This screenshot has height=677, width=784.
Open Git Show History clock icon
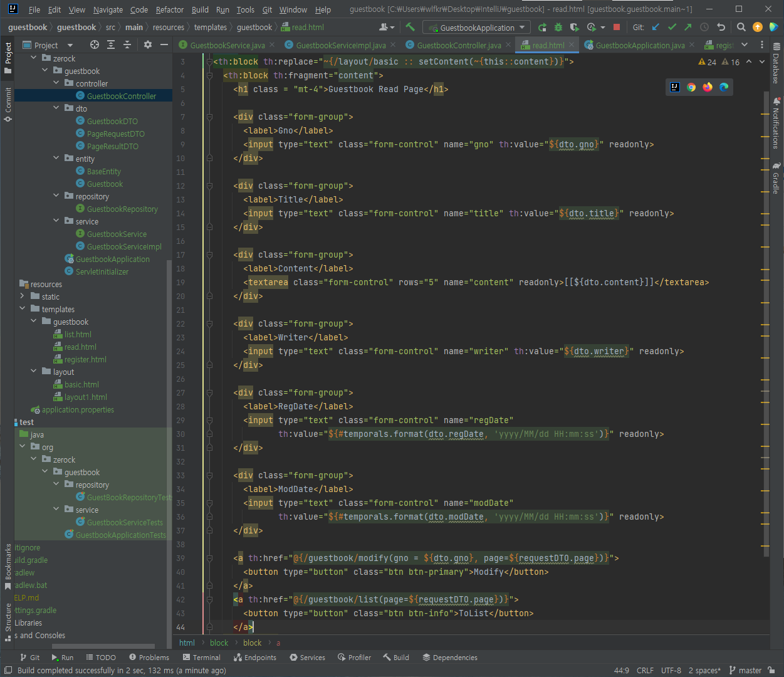(704, 27)
